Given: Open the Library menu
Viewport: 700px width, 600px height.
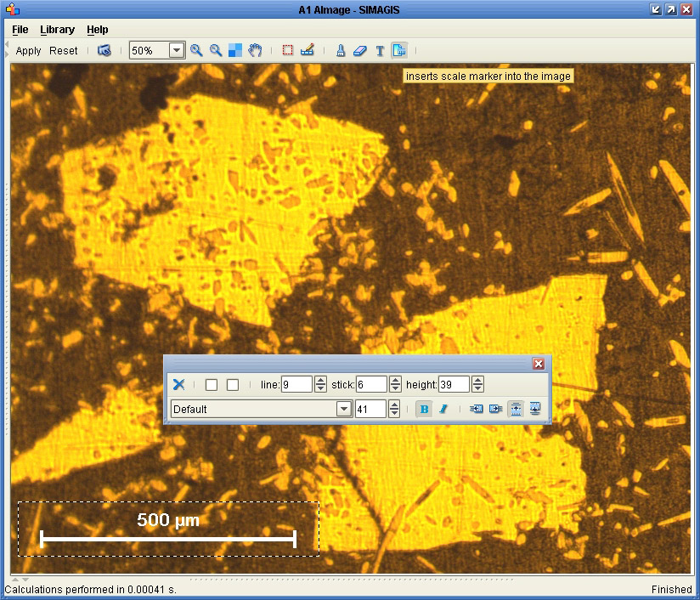Looking at the screenshot, I should [57, 30].
